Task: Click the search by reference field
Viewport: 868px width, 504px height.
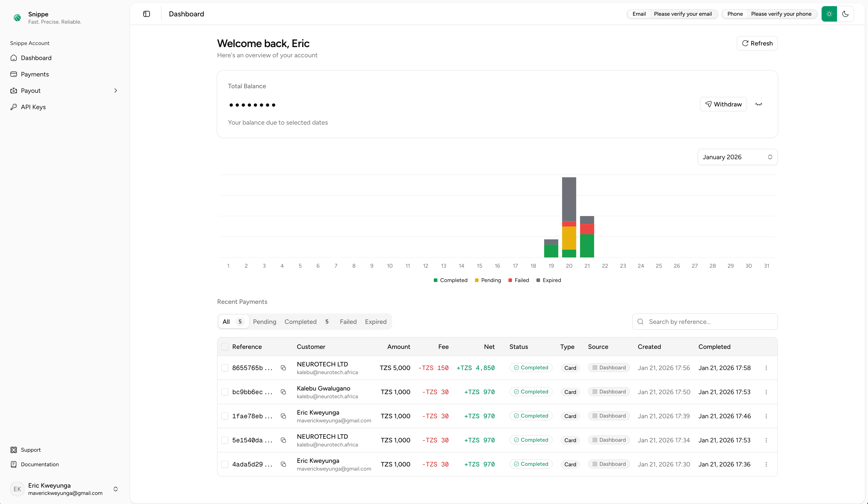Action: 704,322
